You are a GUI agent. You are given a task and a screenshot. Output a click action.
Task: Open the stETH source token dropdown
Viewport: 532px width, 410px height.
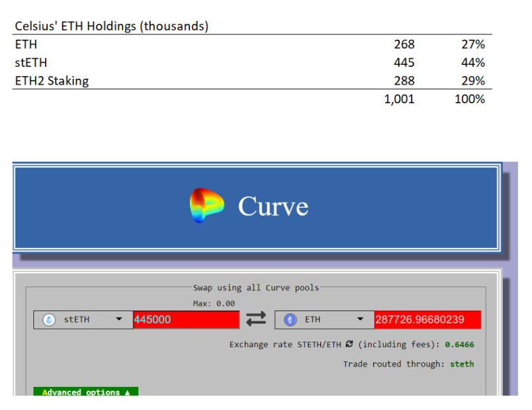pos(83,319)
